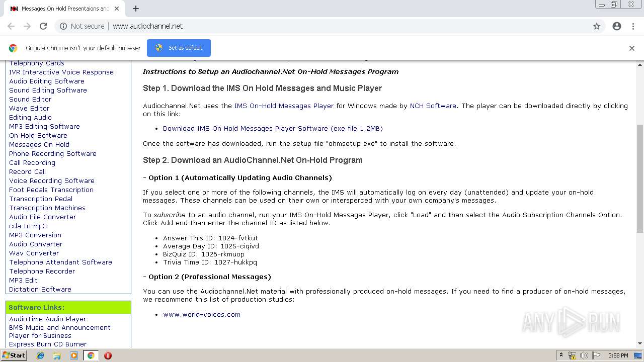Open Windows Media Player from the taskbar

point(74,355)
